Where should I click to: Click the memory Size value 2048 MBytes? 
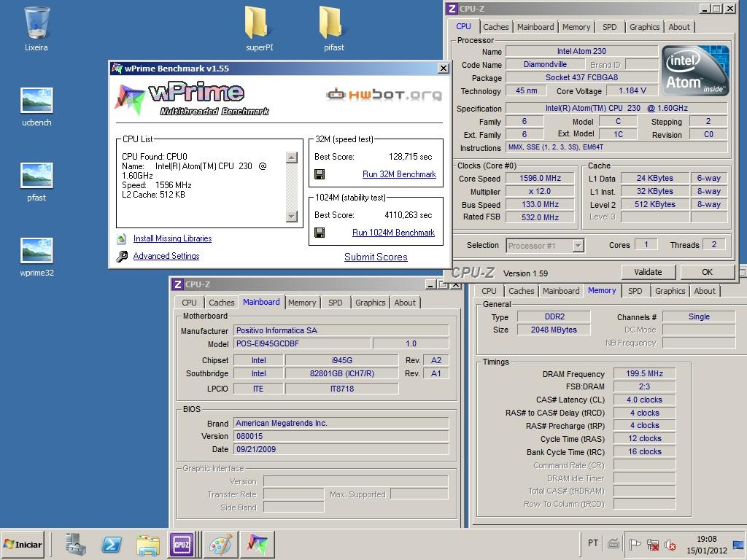pyautogui.click(x=554, y=330)
